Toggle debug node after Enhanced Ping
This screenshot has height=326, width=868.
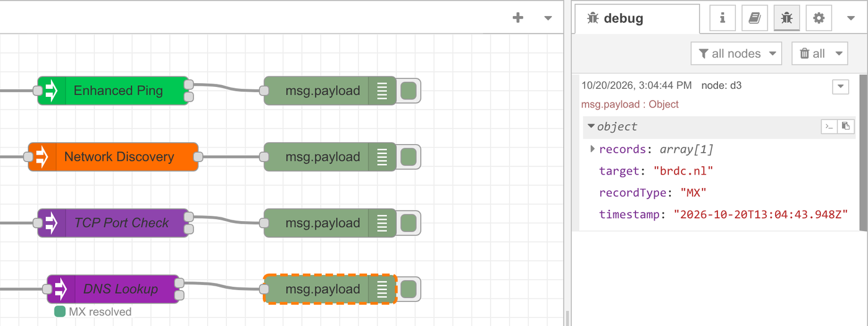(408, 91)
